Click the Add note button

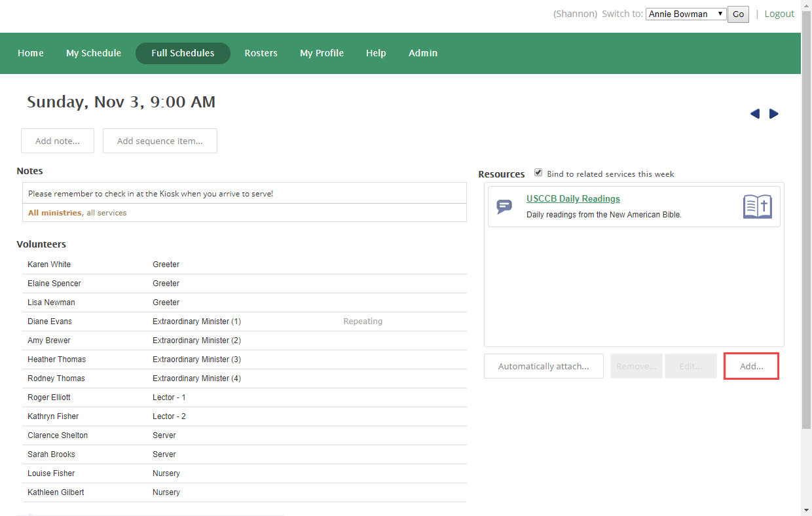point(58,141)
